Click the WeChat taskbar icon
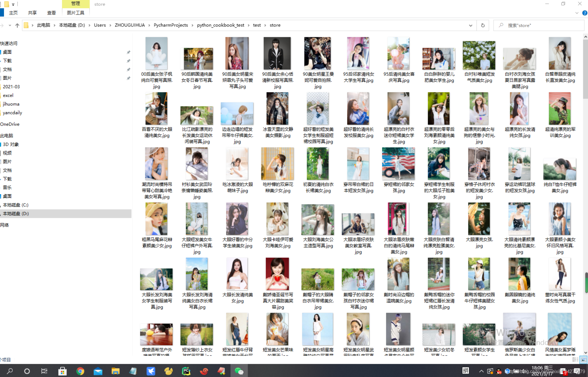This screenshot has height=377, width=588. click(x=239, y=371)
